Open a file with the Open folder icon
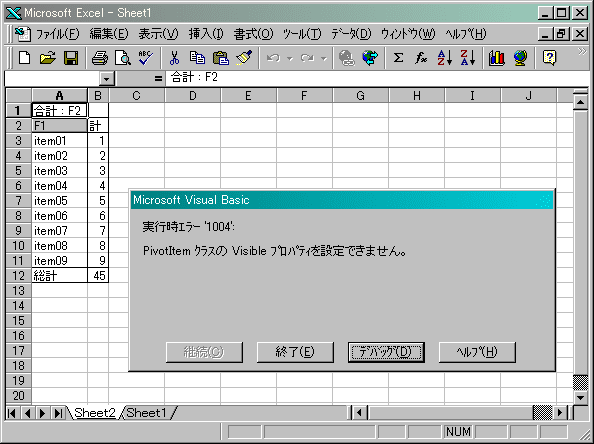The width and height of the screenshot is (594, 444). coord(48,58)
